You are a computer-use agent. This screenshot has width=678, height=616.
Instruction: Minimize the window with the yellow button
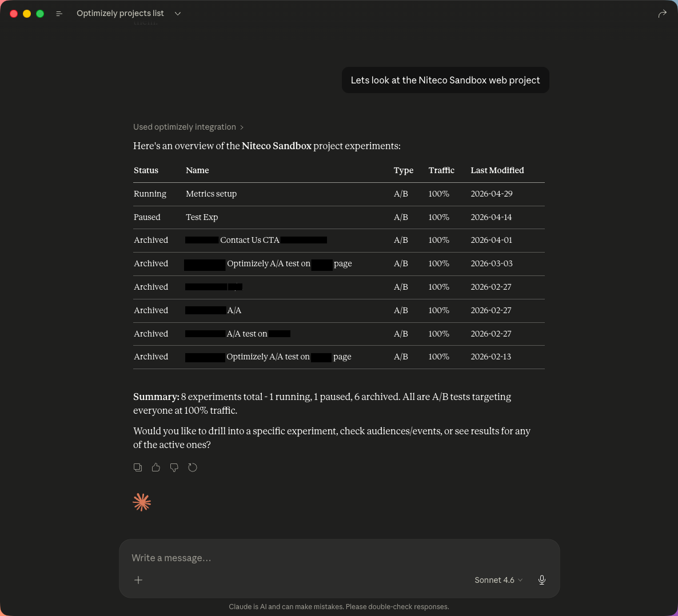coord(27,14)
